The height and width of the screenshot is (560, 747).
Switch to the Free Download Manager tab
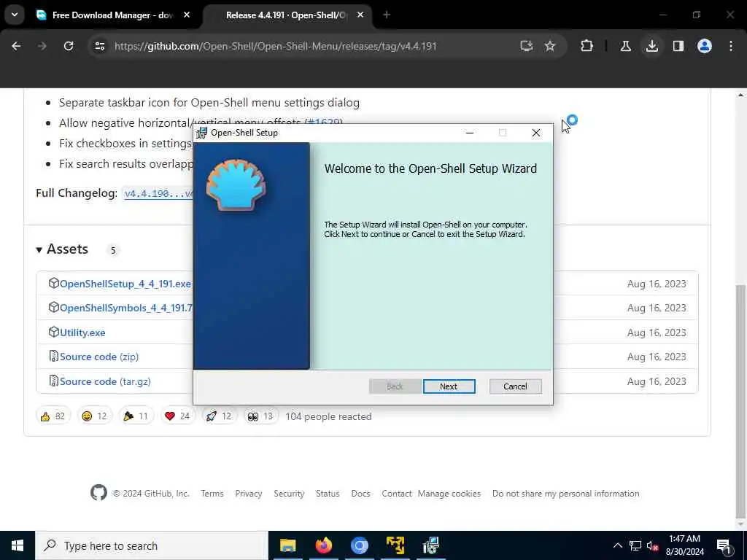113,15
